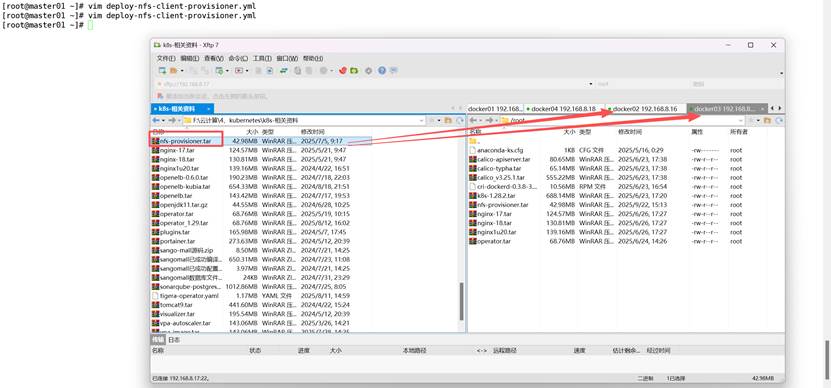Expand the local path history dropdown
The height and width of the screenshot is (388, 831).
[x=422, y=121]
